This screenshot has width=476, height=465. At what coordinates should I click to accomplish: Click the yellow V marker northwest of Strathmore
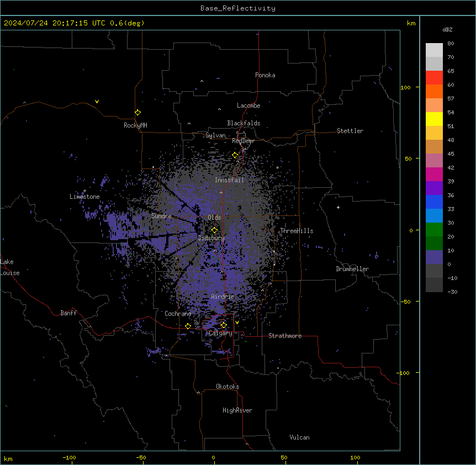coord(237,323)
